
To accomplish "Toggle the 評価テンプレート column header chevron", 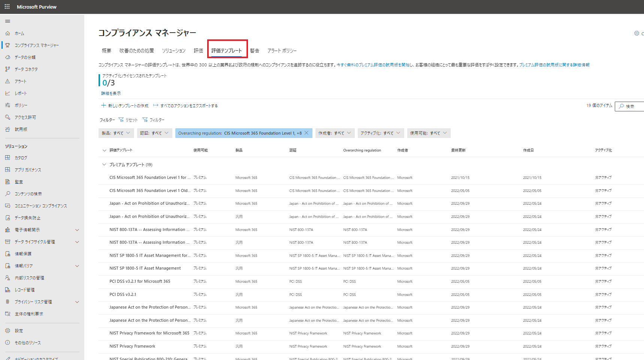I will click(x=104, y=150).
